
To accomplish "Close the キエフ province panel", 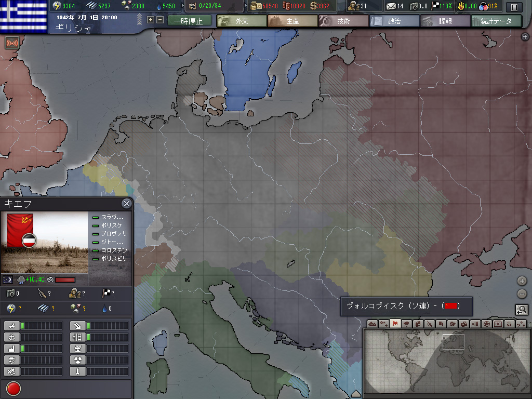I will [x=127, y=204].
